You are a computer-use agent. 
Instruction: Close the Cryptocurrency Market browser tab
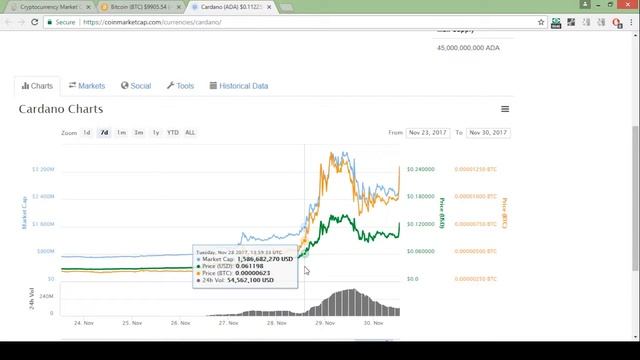click(x=88, y=7)
